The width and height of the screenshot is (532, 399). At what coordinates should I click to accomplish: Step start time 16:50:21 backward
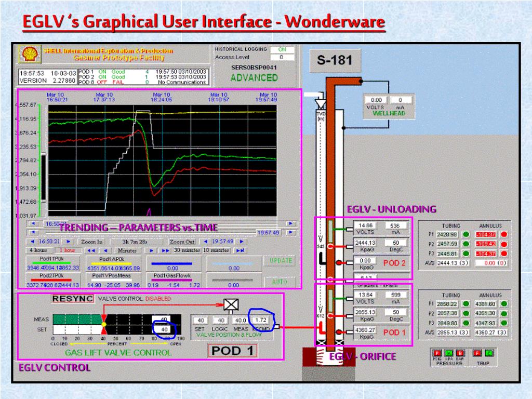click(x=32, y=242)
